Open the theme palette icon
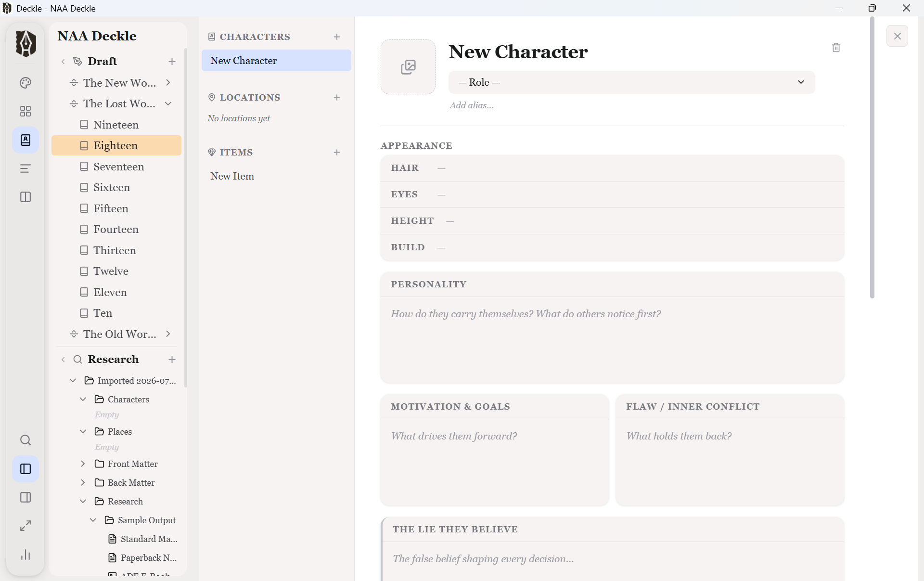 tap(26, 83)
